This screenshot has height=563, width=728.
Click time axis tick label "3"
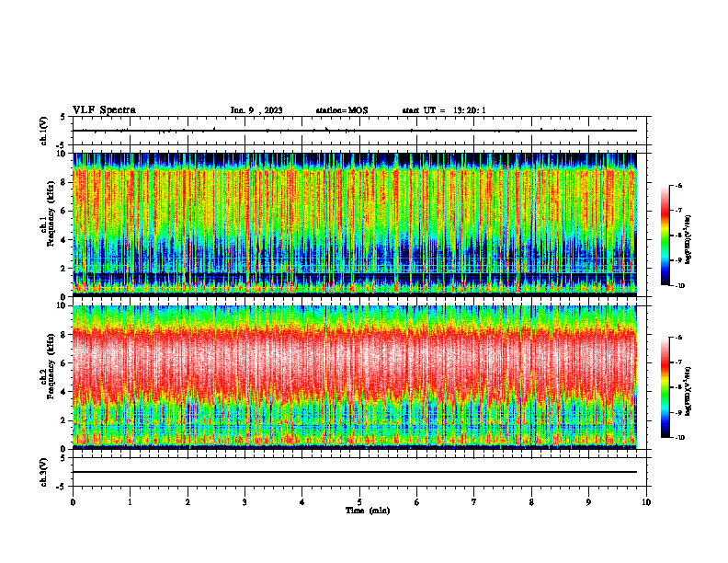pos(245,502)
